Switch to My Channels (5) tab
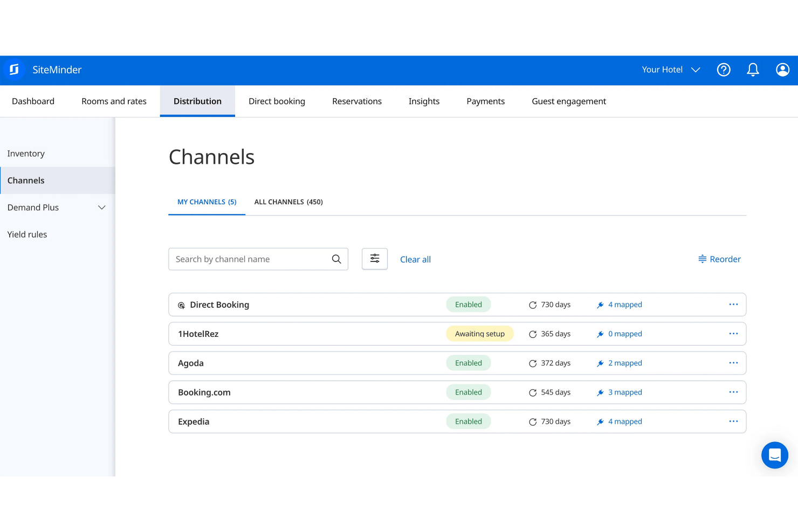The height and width of the screenshot is (532, 798). pyautogui.click(x=207, y=202)
